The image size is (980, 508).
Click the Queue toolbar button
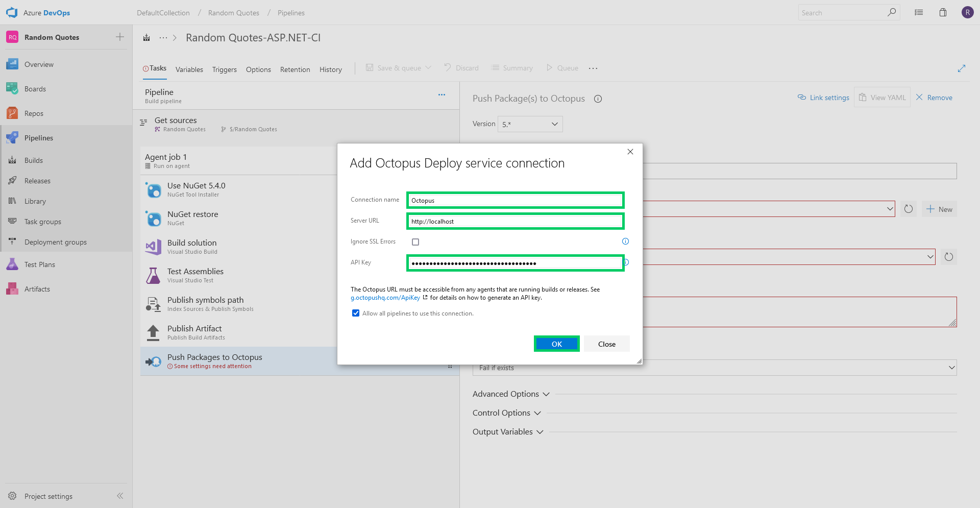tap(562, 68)
